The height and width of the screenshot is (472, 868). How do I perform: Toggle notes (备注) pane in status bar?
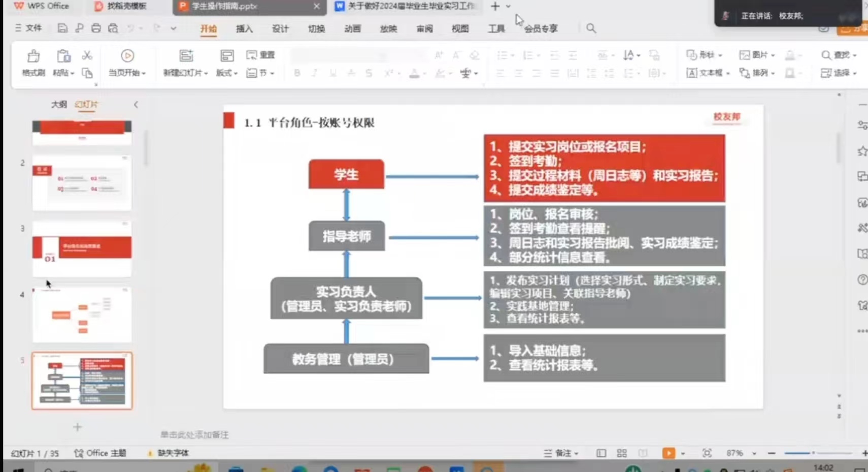pyautogui.click(x=561, y=453)
